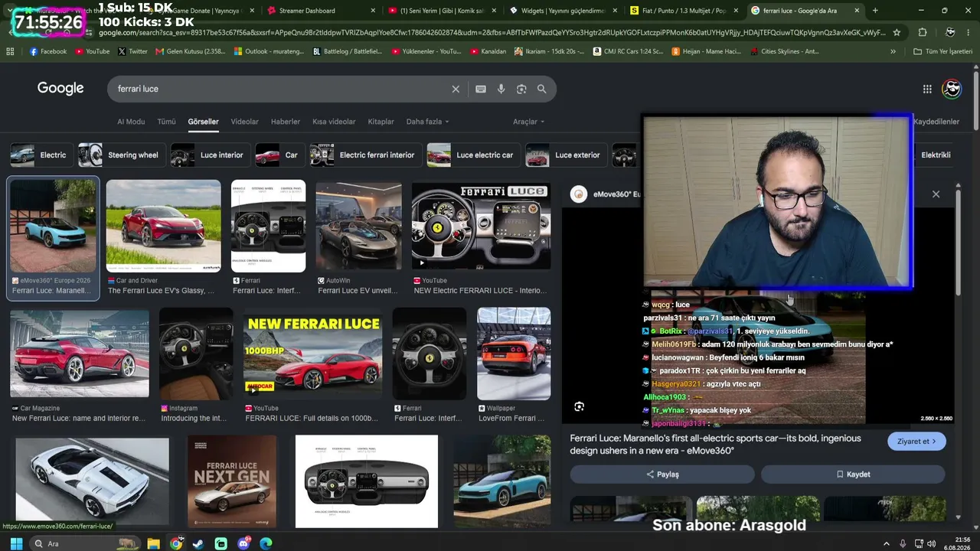The height and width of the screenshot is (551, 980).
Task: Filter images by Steering wheel chip
Action: point(122,155)
